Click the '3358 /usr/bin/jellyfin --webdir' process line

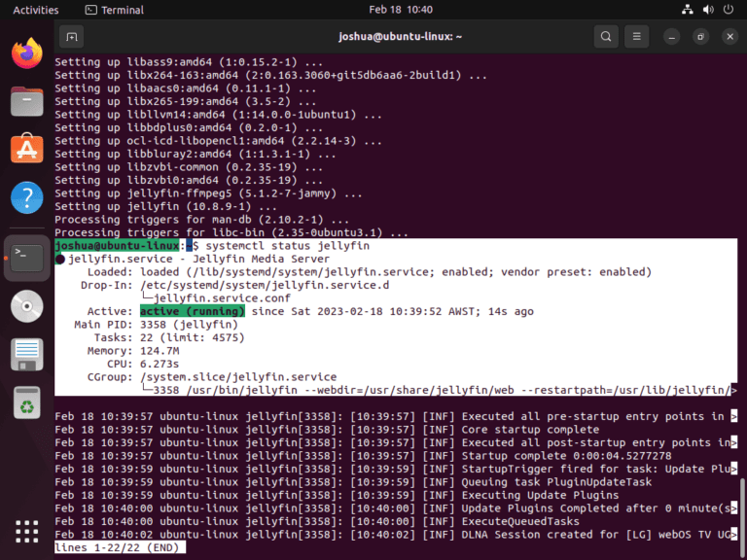tap(442, 391)
